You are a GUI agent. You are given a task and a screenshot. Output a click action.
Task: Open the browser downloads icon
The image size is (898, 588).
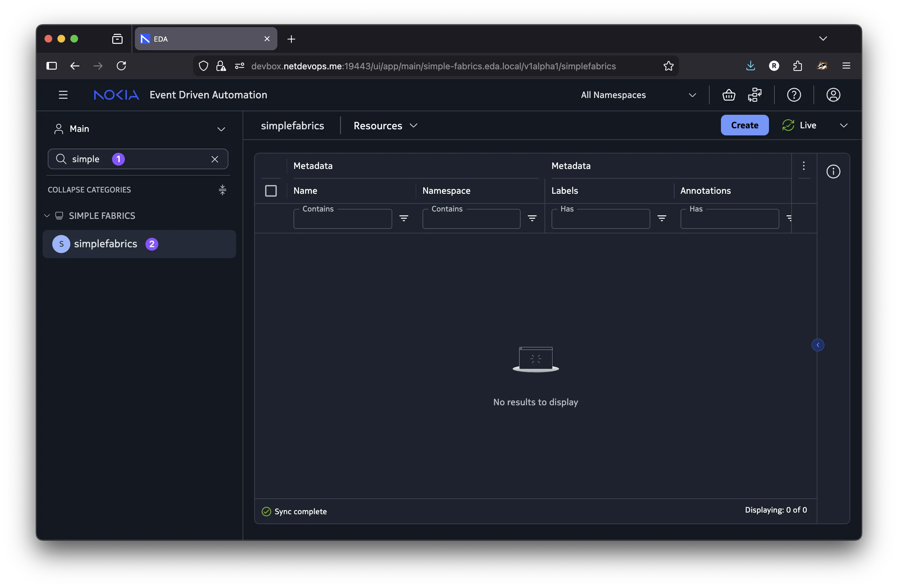click(751, 66)
